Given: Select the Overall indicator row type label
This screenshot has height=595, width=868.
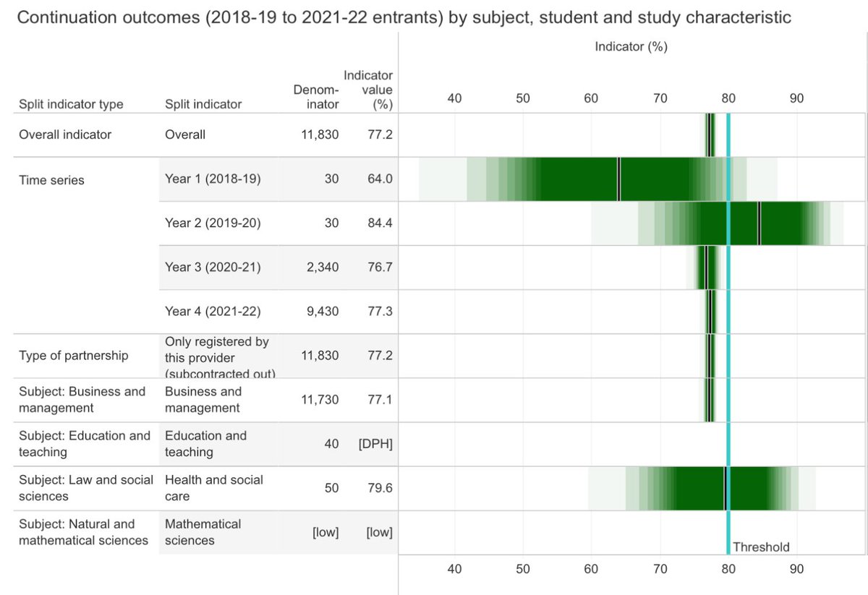Looking at the screenshot, I should [65, 134].
